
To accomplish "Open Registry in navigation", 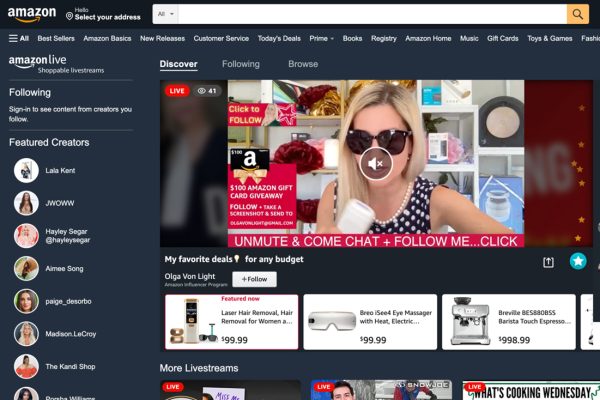I will (384, 38).
